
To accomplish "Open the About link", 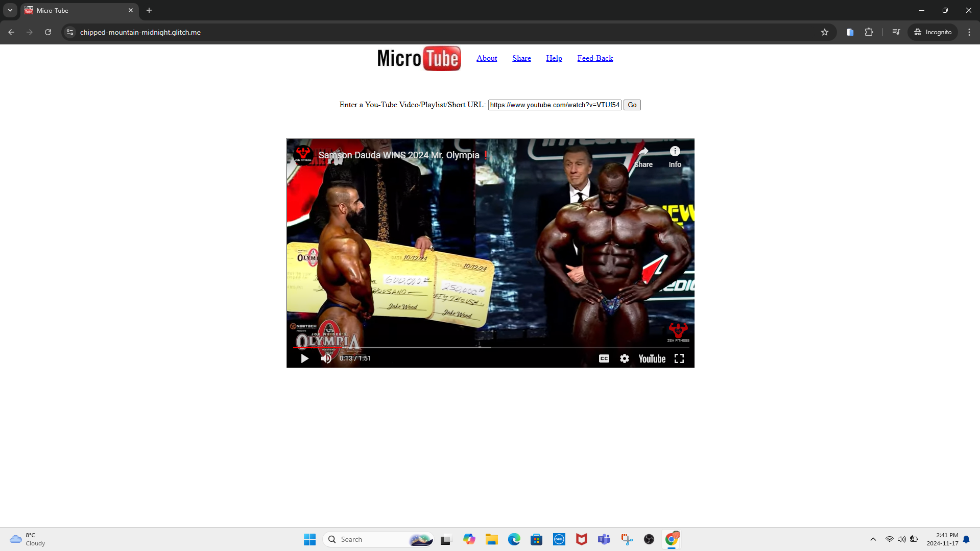I will 487,58.
